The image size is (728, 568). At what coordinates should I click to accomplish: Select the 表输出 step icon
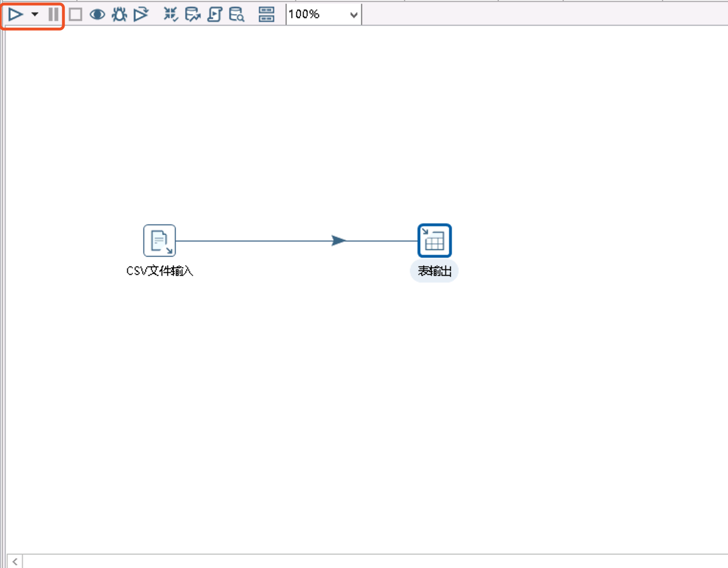[434, 240]
